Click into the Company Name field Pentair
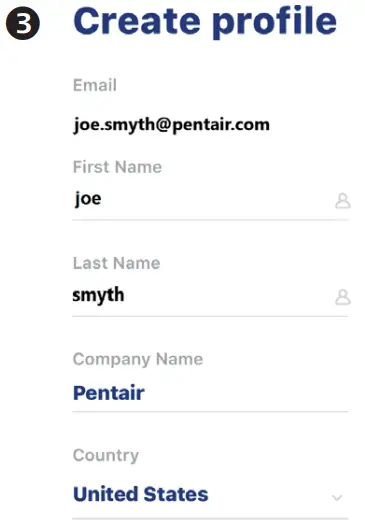The width and height of the screenshot is (365, 527). pyautogui.click(x=210, y=392)
